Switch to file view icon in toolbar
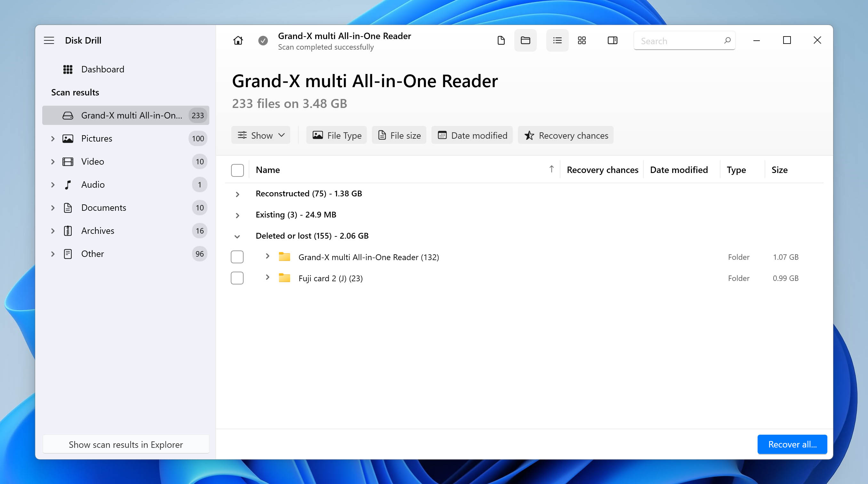Image resolution: width=868 pixels, height=484 pixels. 501,40
